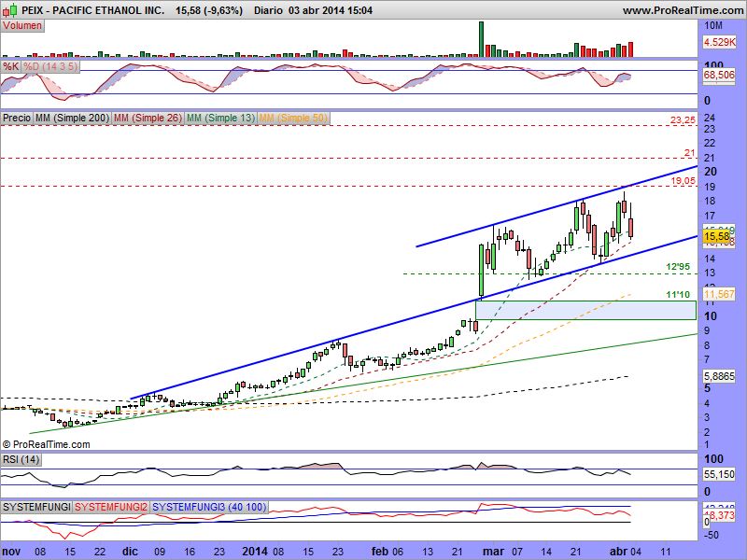Click the green 12'95 support level label
The height and width of the screenshot is (560, 747).
(x=678, y=267)
